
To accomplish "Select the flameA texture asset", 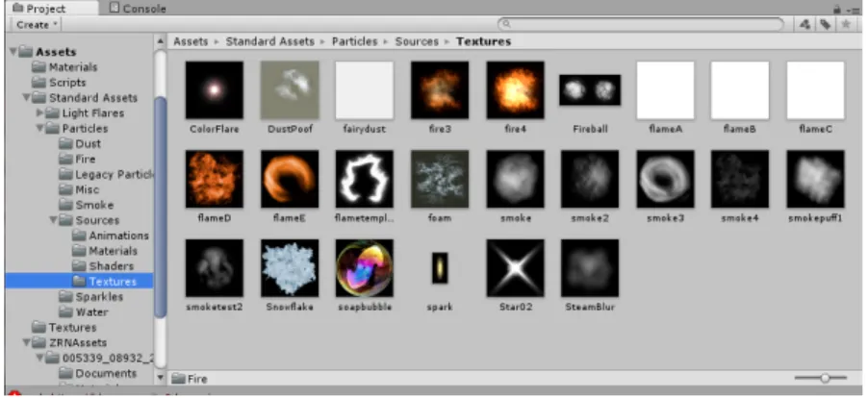I will point(665,90).
